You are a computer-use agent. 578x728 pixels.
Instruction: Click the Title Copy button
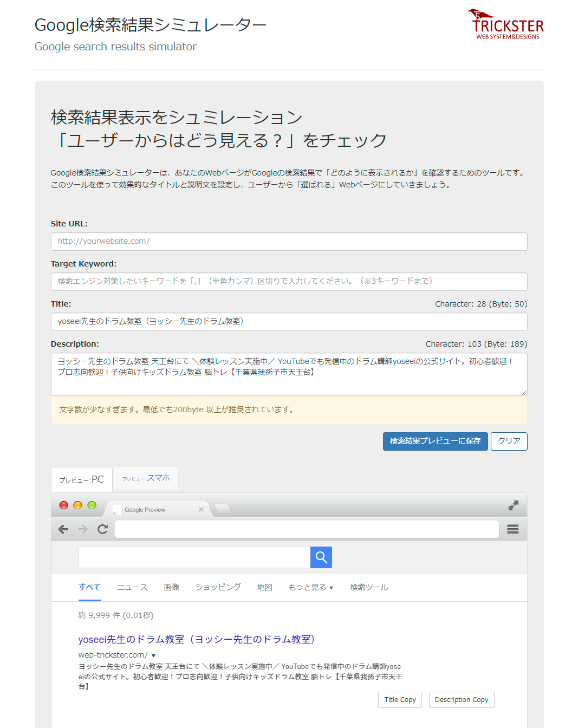[400, 700]
